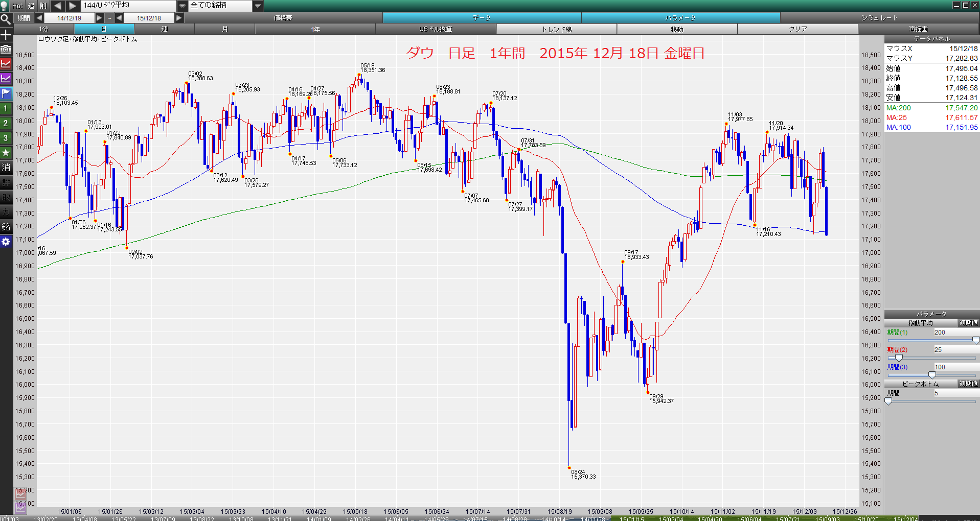Click the start date field 14/12/19
The image size is (980, 521).
click(x=70, y=18)
